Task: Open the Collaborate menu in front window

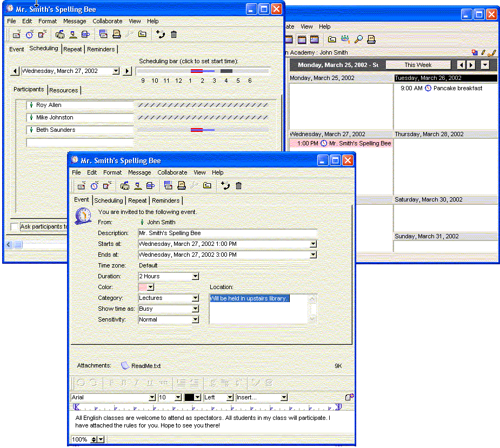Action: click(172, 172)
